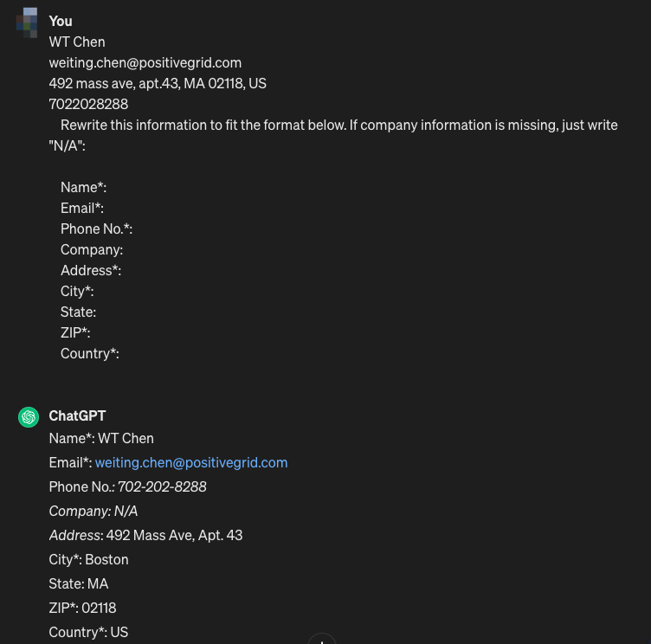Click the ChatGPT green logo avatar
Image resolution: width=651 pixels, height=644 pixels.
pos(29,417)
